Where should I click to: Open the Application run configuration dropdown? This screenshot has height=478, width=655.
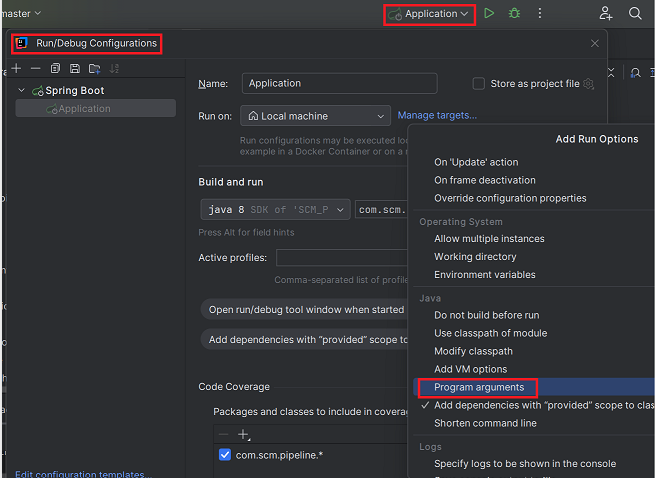point(429,15)
